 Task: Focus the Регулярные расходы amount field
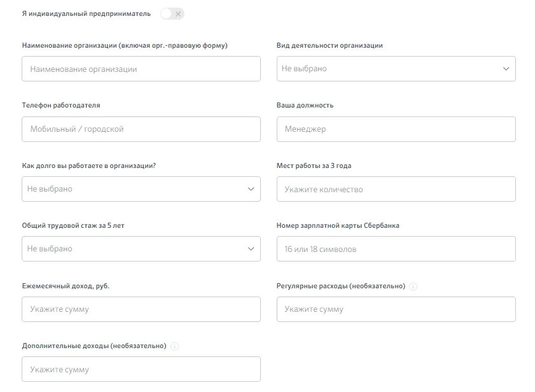tap(396, 309)
